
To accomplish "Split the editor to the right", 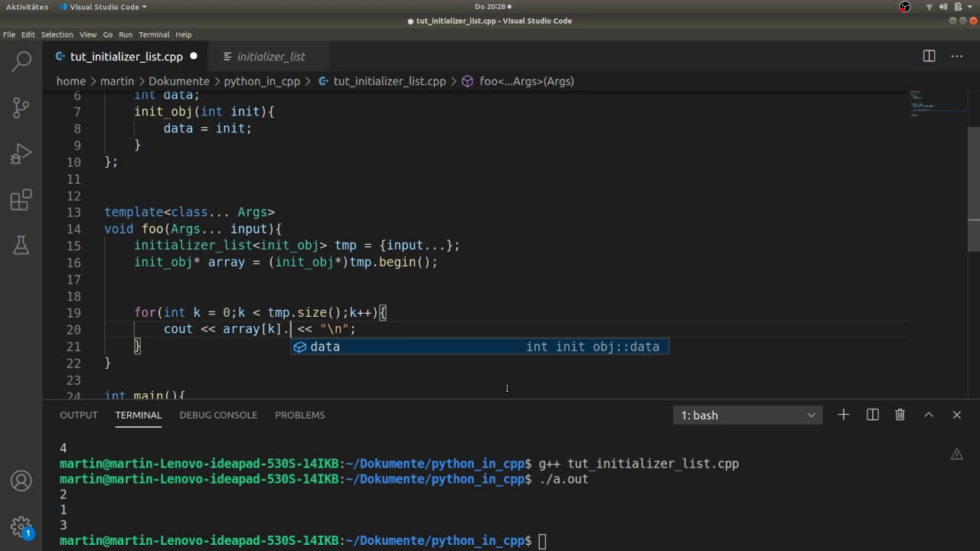I will pos(929,56).
